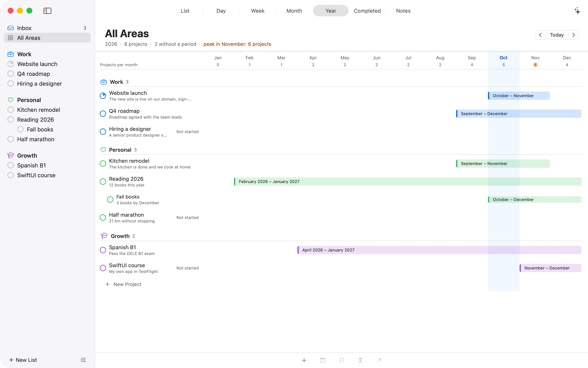Select Kitchen remodel September–November bar
This screenshot has height=368, width=588.
[503, 164]
